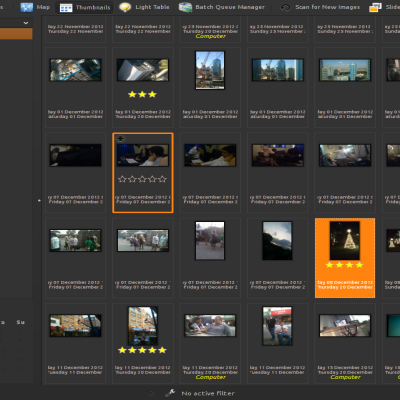Viewport: 400px width, 400px height.
Task: Select the portrait street scene thumbnail
Action: tap(210, 240)
